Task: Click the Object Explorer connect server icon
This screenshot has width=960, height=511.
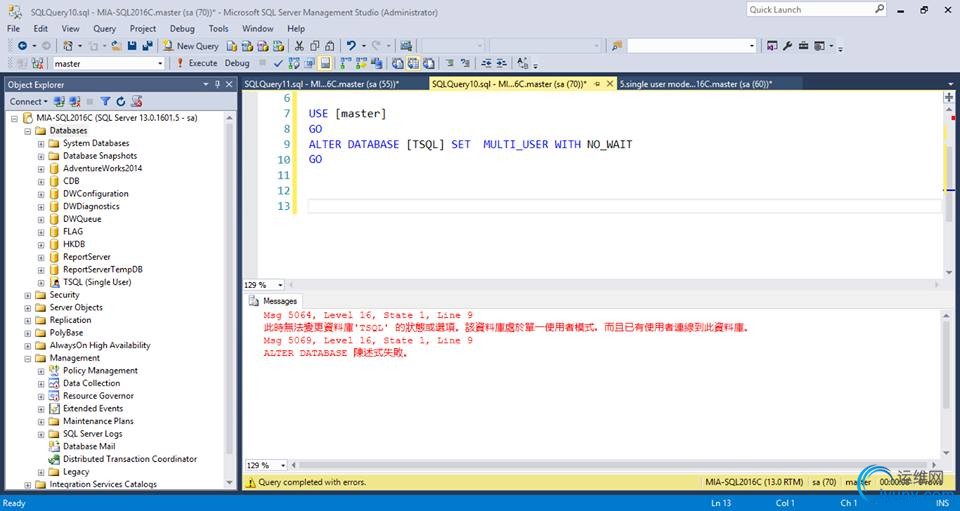Action: pyautogui.click(x=59, y=102)
